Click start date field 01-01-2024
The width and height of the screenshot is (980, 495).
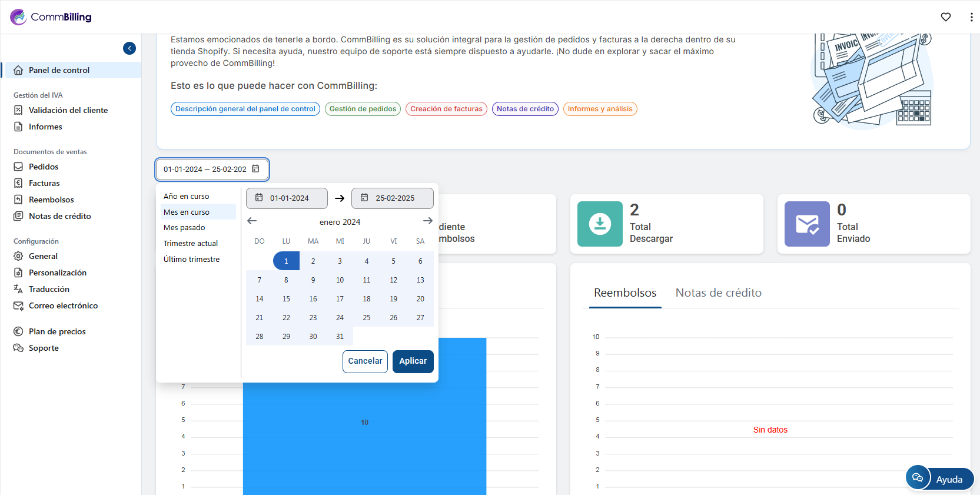click(x=287, y=198)
